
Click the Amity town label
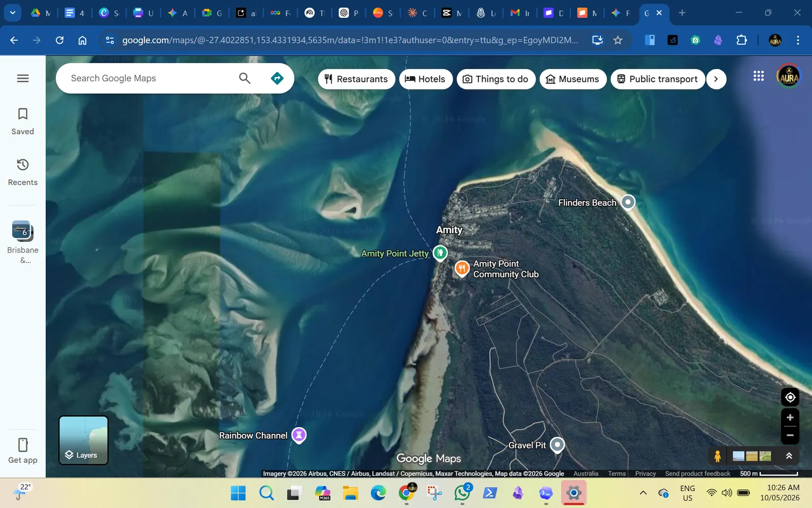(449, 230)
